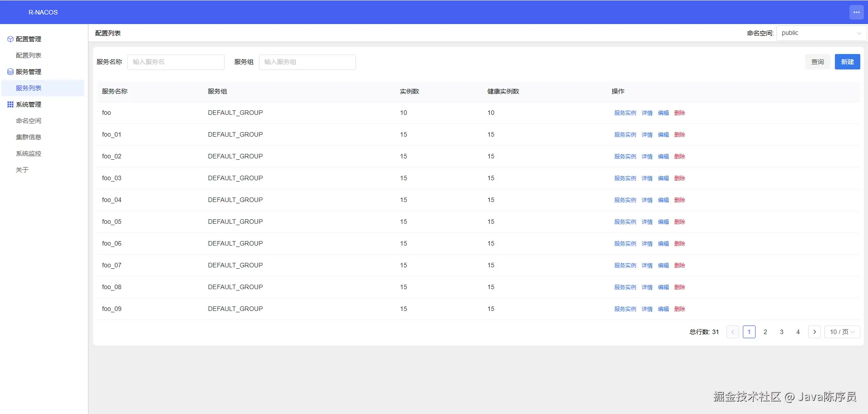The height and width of the screenshot is (414, 868).
Task: Focus the 输入服务名 input field
Action: coord(176,62)
